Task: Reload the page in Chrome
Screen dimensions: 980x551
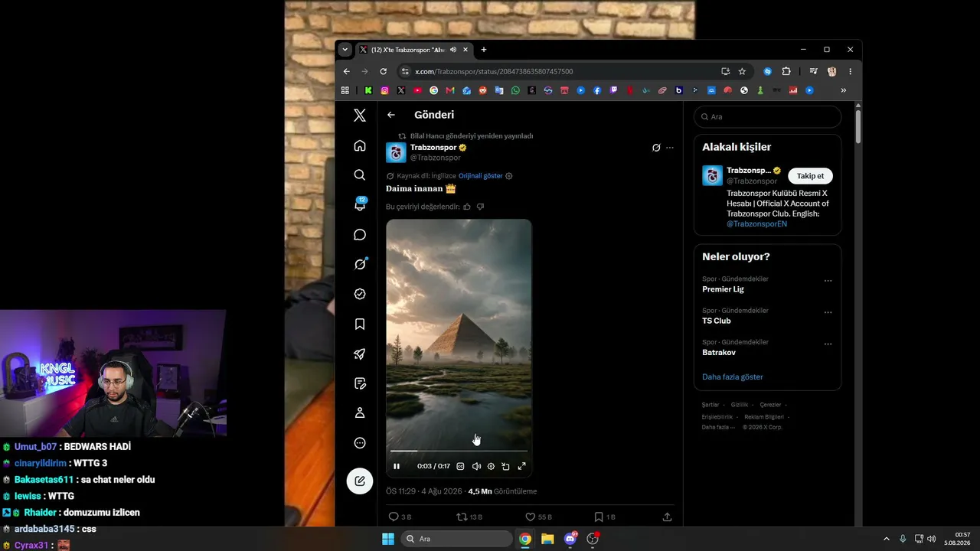Action: coord(384,71)
